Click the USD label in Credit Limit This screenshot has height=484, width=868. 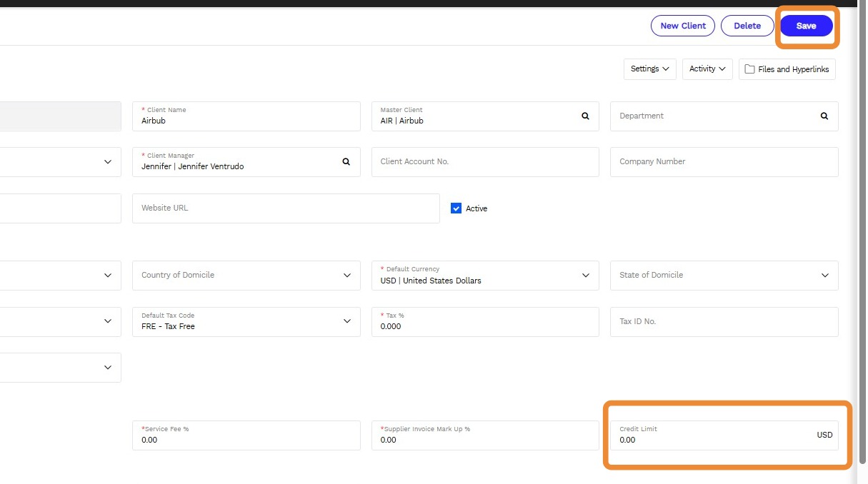tap(824, 435)
